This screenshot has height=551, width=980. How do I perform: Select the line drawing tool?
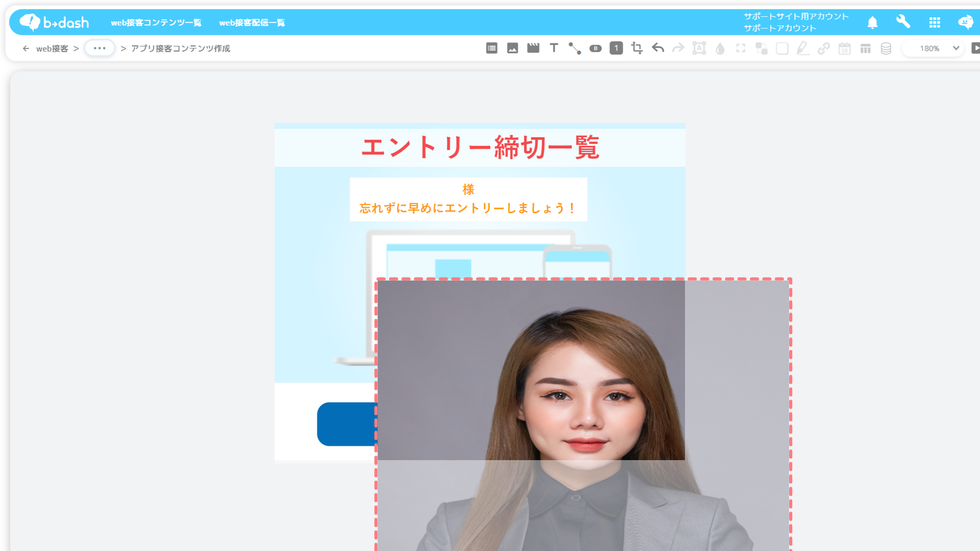click(x=575, y=48)
